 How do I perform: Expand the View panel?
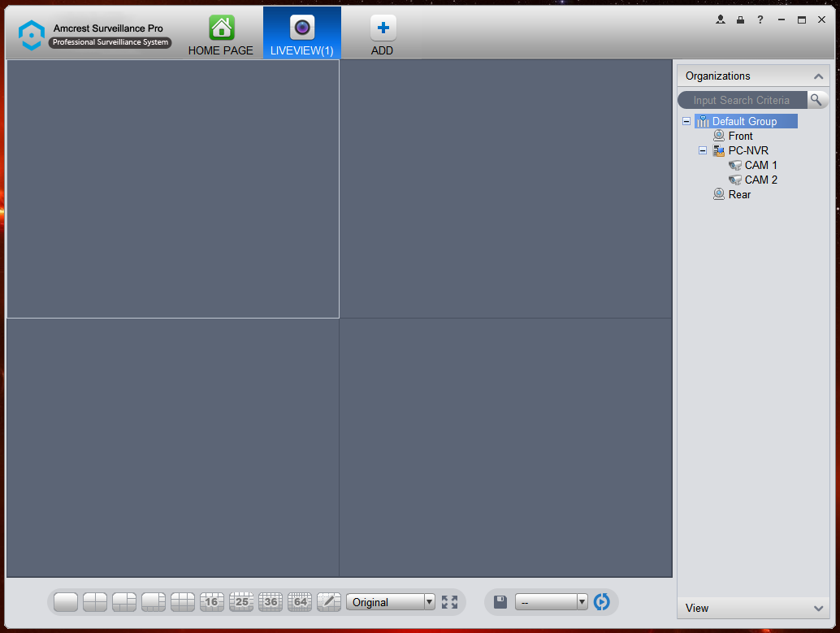pos(818,609)
